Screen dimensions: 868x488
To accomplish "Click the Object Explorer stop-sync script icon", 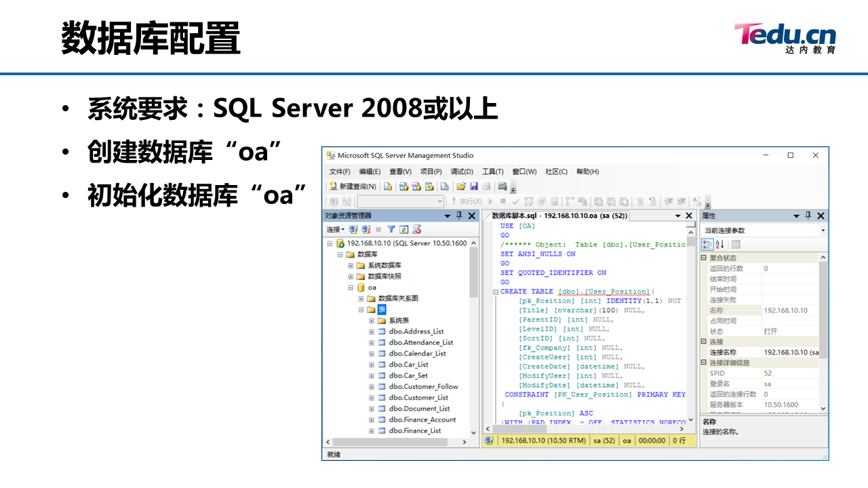I will coord(417,230).
